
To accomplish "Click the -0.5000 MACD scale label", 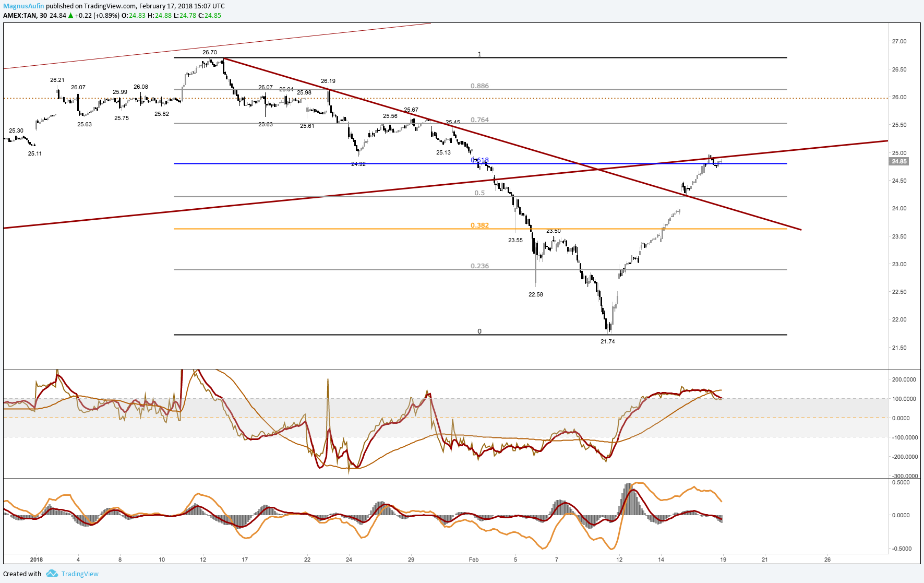I will coord(901,549).
